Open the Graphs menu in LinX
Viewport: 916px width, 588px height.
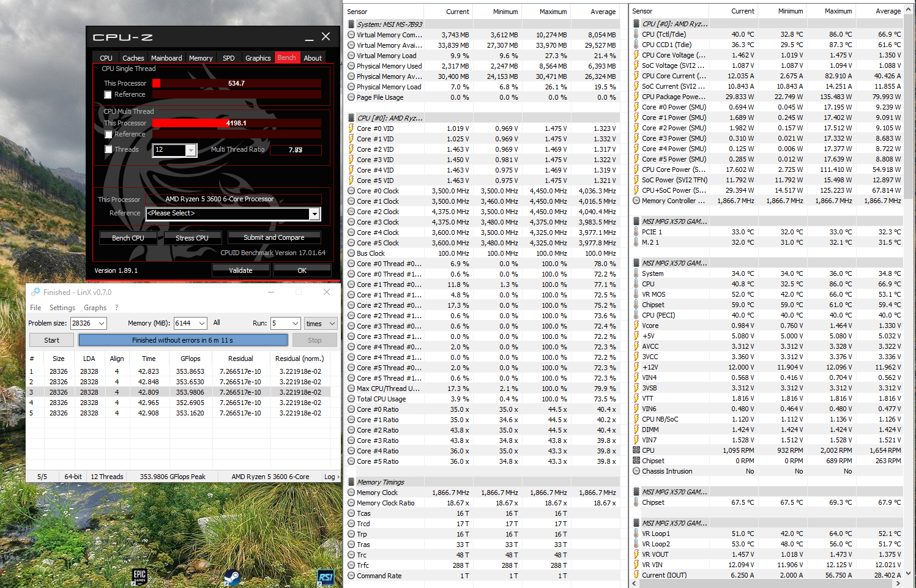[x=95, y=308]
